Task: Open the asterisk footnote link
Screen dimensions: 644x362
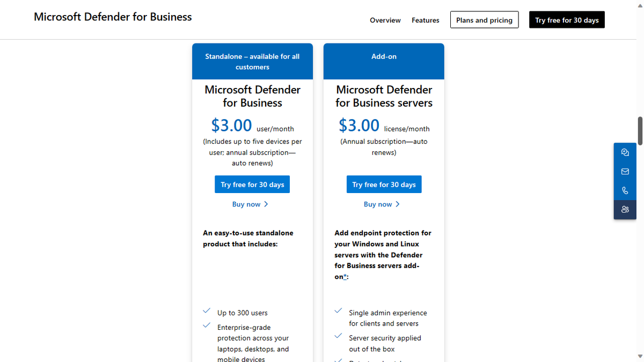Action: (343, 277)
